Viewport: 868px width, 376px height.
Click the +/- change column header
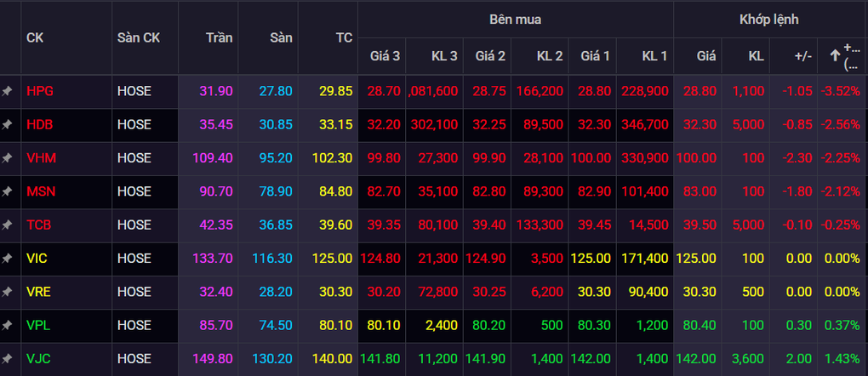coord(802,56)
